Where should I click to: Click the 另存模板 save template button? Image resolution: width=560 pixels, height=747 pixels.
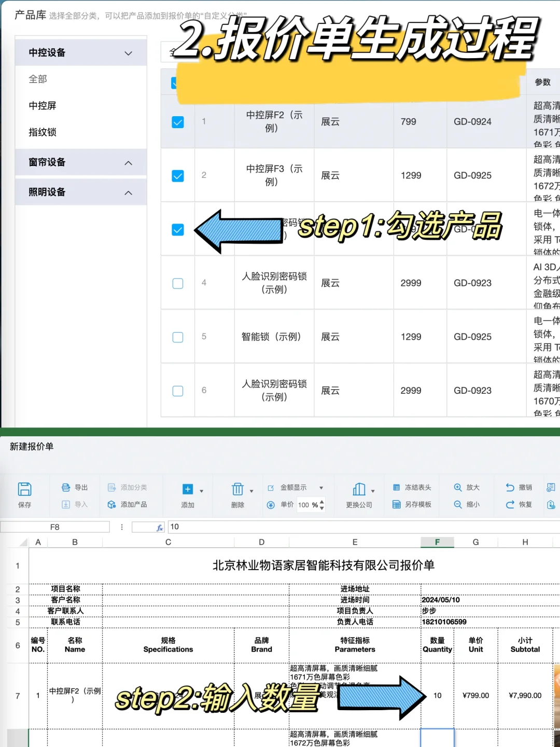412,504
